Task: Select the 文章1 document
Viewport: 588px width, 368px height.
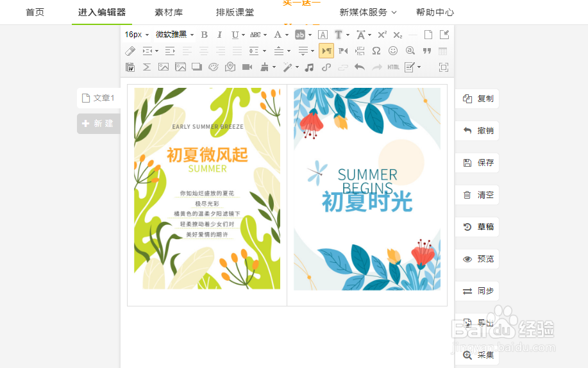Action: pos(99,98)
